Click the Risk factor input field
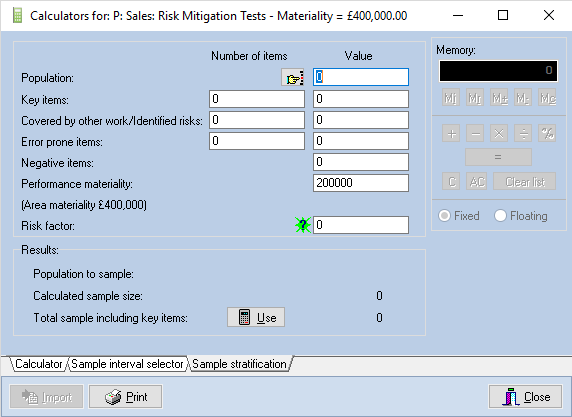The image size is (572, 417). tap(361, 225)
